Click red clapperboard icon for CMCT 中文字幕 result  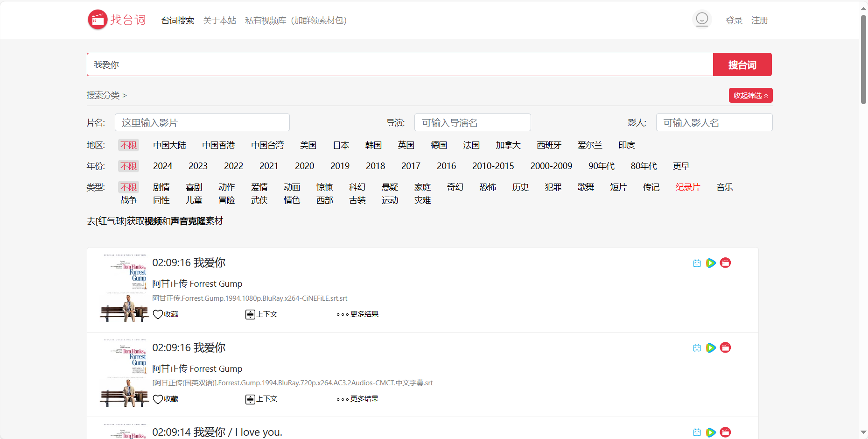click(725, 347)
